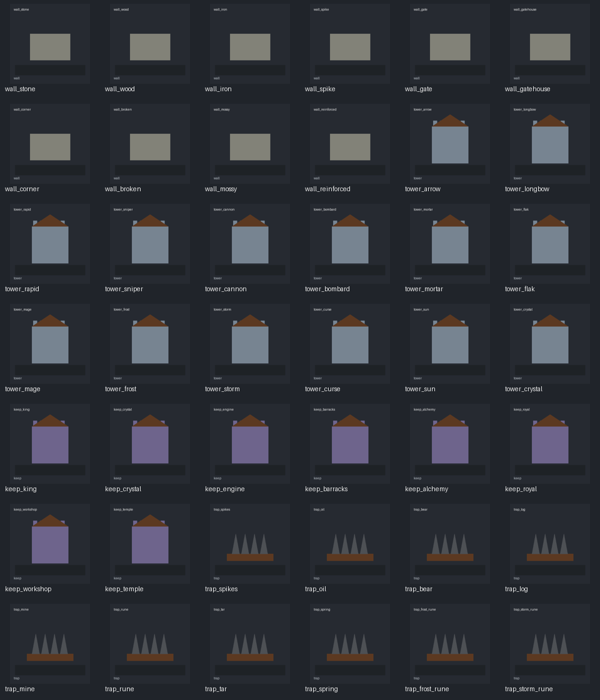Click the tower_arrow sprite icon
Image resolution: width=600 pixels, height=700 pixels.
point(450,144)
